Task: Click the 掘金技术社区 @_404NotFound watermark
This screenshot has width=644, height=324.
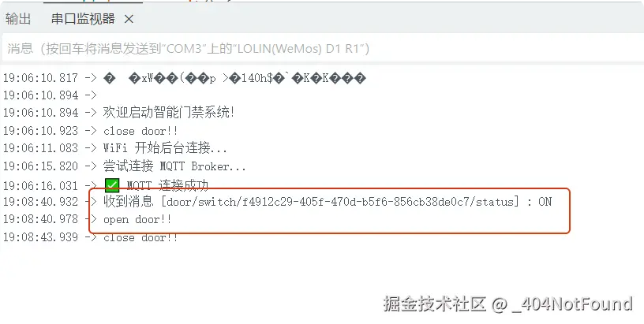Action: click(x=508, y=304)
